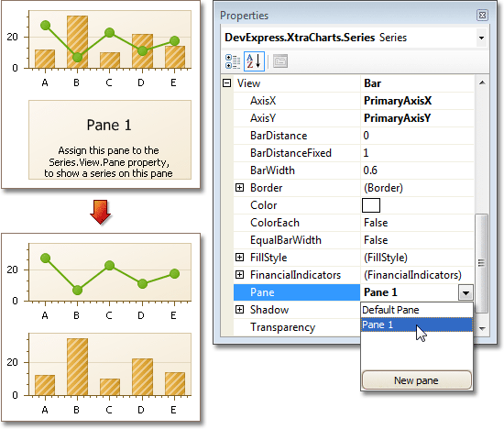Expand the Border property node
Screen dimensions: 504x429
tap(239, 188)
